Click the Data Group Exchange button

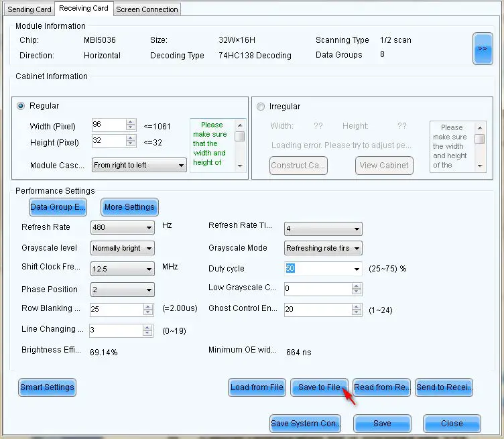click(58, 207)
